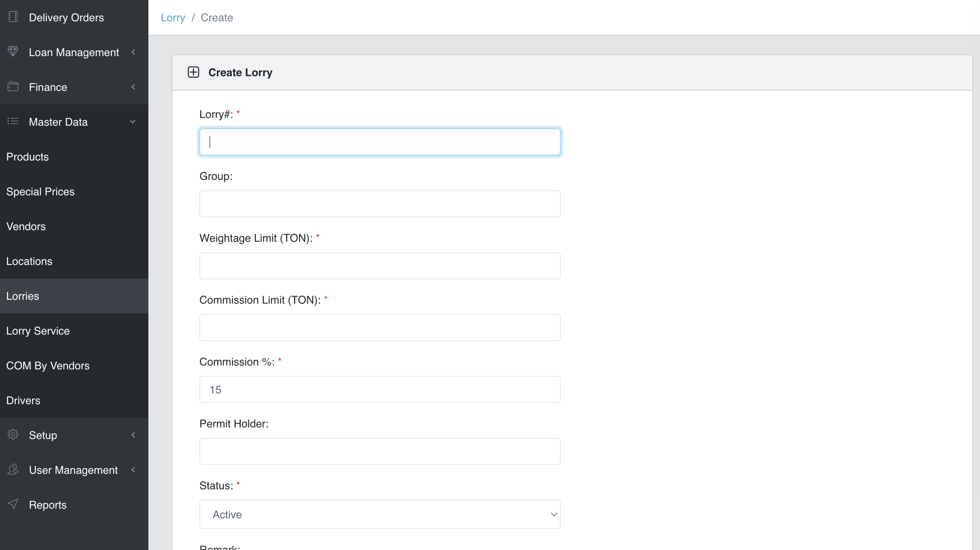
Task: Go to Drivers menu item
Action: pos(23,400)
